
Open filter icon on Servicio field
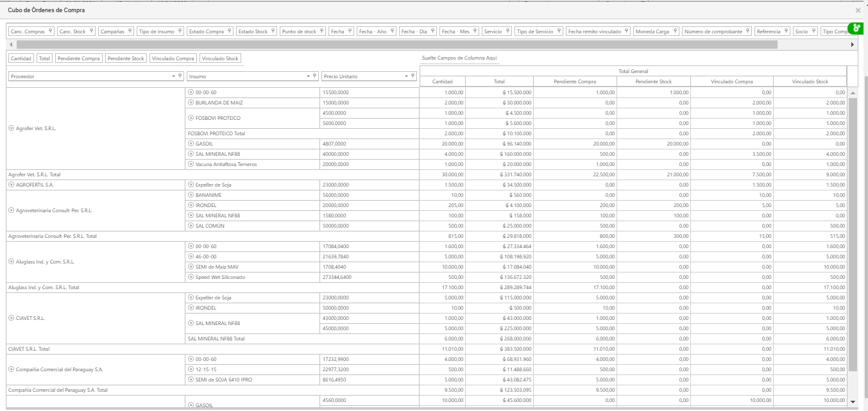click(507, 31)
